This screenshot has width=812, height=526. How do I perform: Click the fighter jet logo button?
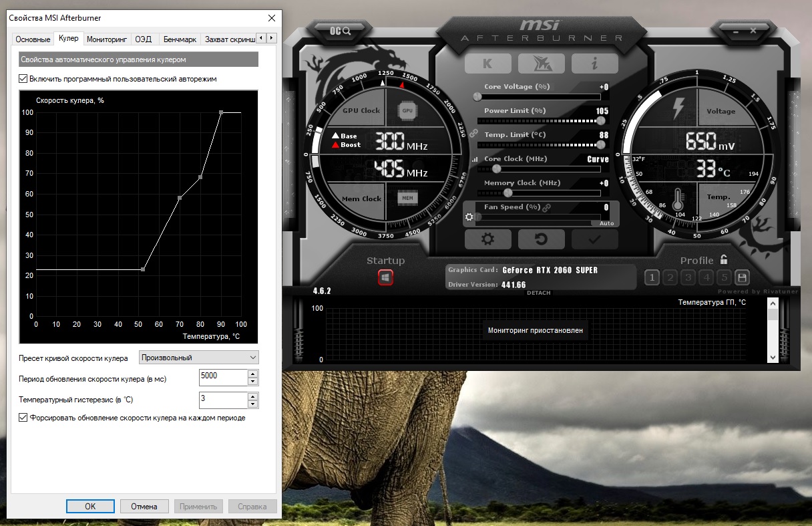click(x=541, y=63)
